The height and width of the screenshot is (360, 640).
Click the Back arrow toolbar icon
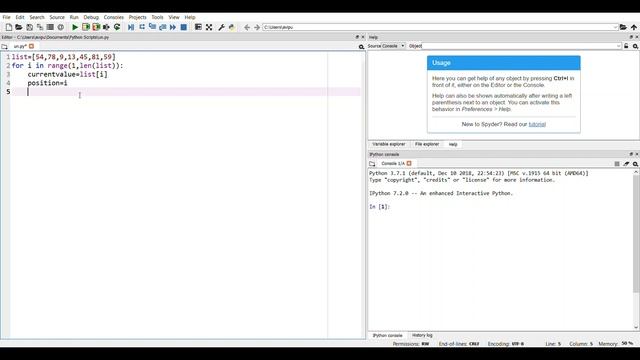tap(247, 27)
